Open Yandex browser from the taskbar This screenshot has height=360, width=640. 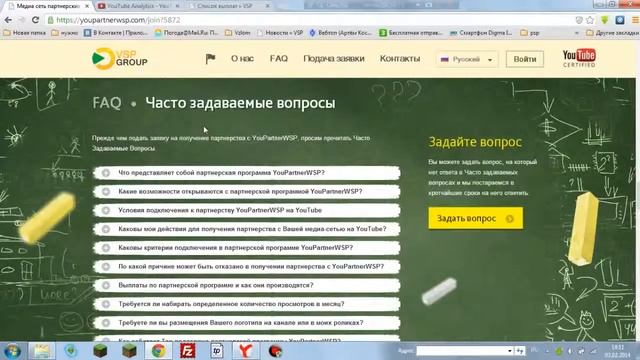[x=245, y=351]
